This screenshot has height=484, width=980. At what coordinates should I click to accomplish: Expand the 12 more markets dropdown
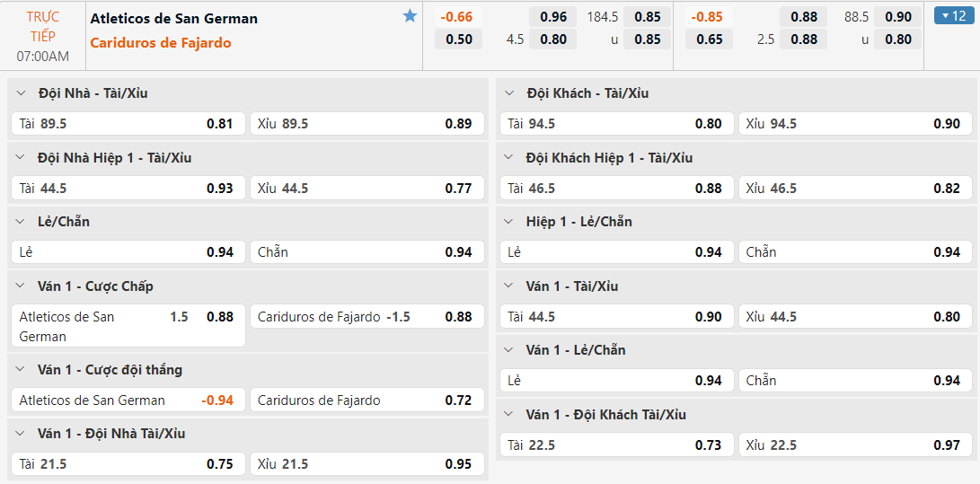click(950, 15)
